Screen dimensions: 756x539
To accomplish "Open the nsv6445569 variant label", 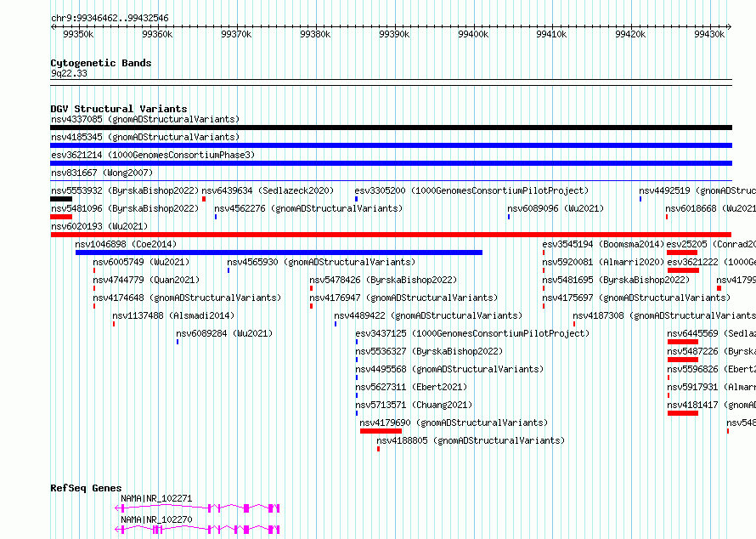I will tap(711, 333).
